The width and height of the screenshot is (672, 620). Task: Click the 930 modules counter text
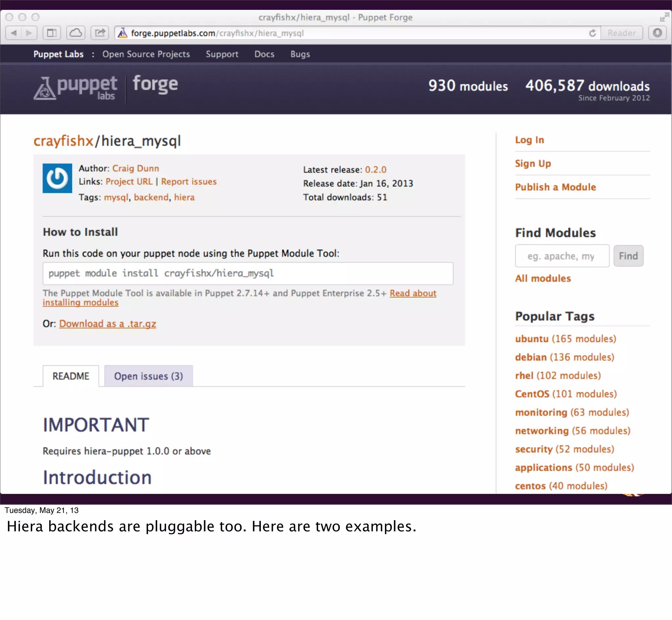click(x=468, y=86)
